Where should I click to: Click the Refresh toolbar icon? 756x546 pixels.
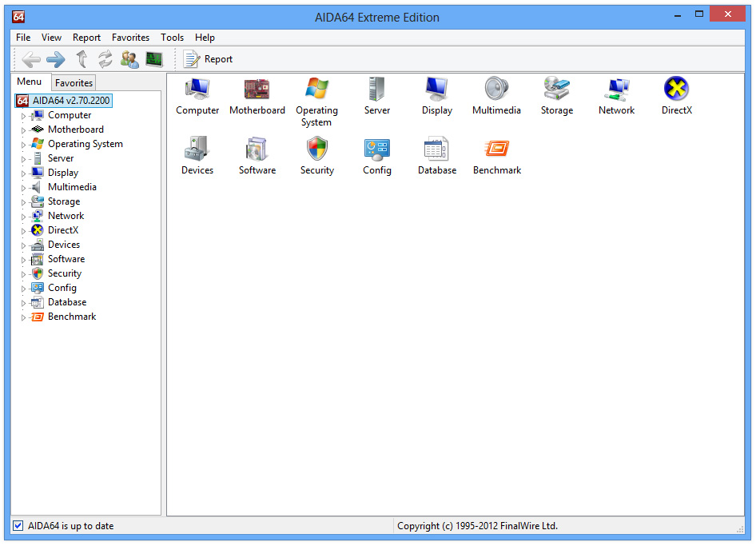pyautogui.click(x=105, y=58)
